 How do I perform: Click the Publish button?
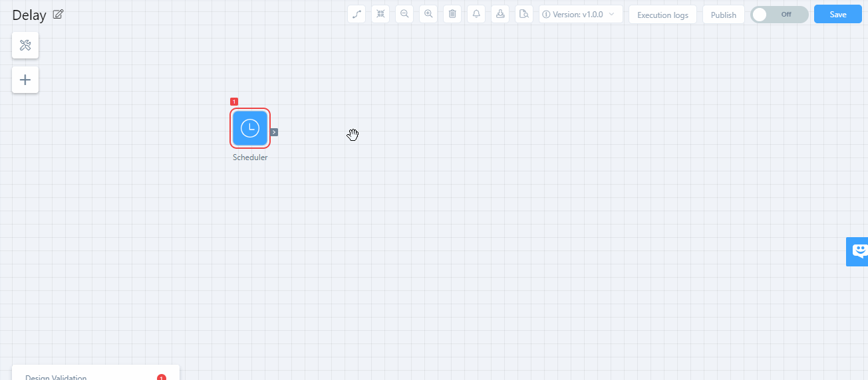(723, 15)
